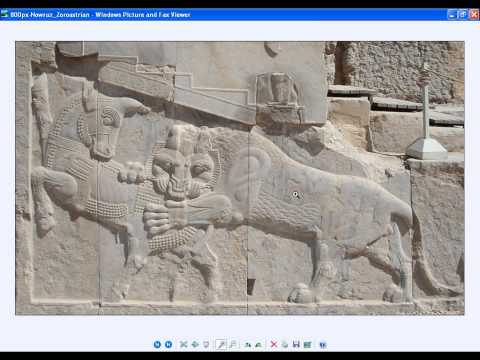
Task: Open the Help icon in toolbar
Action: tap(322, 345)
